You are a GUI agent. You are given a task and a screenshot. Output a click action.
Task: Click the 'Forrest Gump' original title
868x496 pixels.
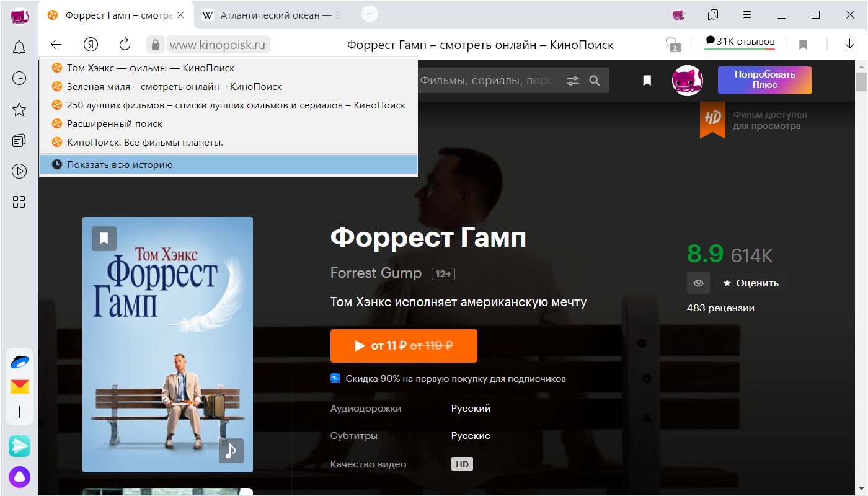pos(376,273)
